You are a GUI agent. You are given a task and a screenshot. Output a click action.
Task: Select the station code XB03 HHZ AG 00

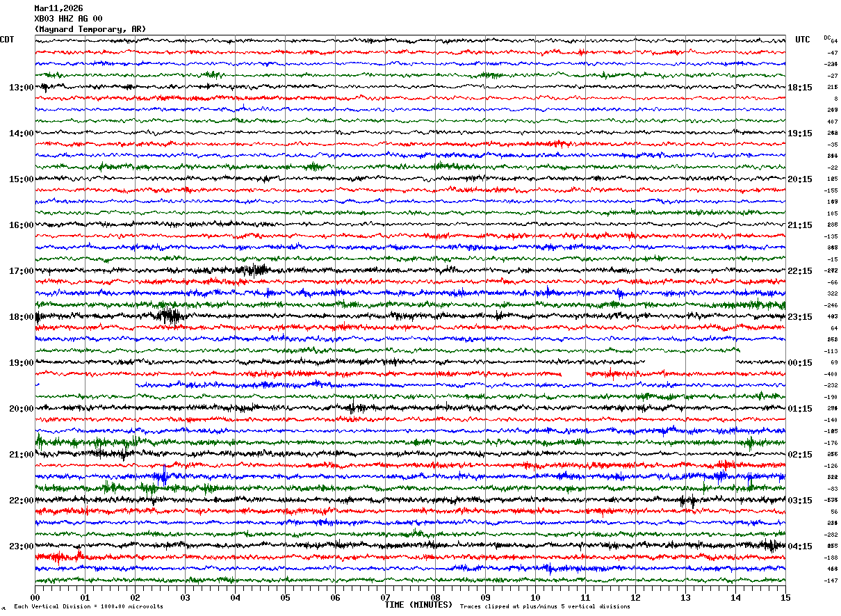[x=68, y=19]
